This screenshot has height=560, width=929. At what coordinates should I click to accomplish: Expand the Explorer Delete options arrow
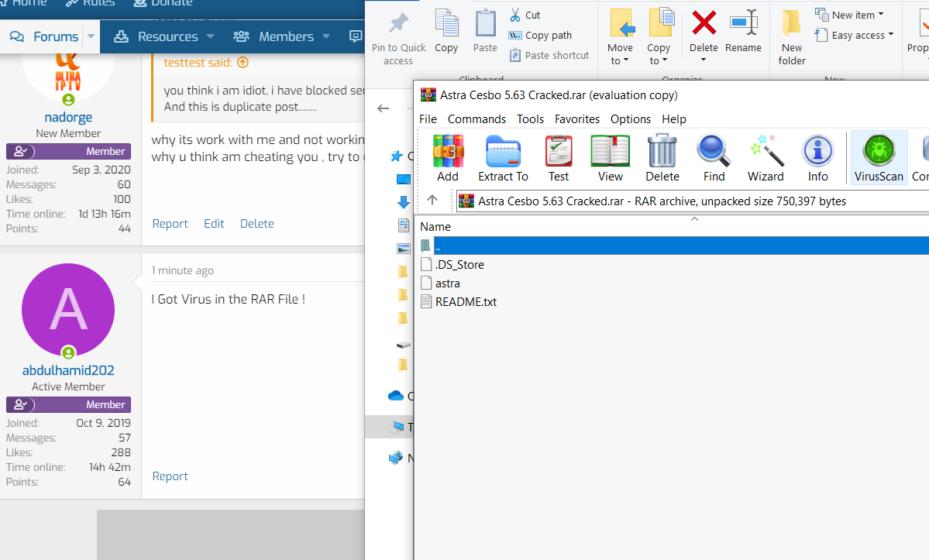(x=704, y=60)
